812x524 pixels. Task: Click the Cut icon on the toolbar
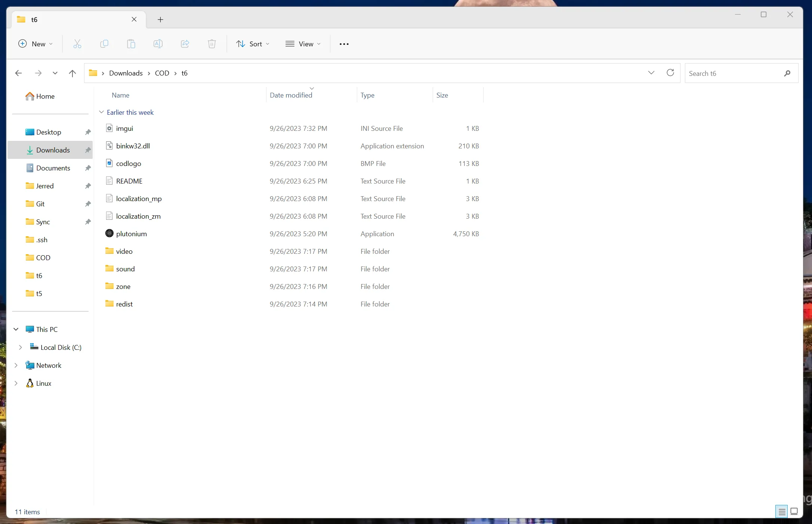[77, 44]
